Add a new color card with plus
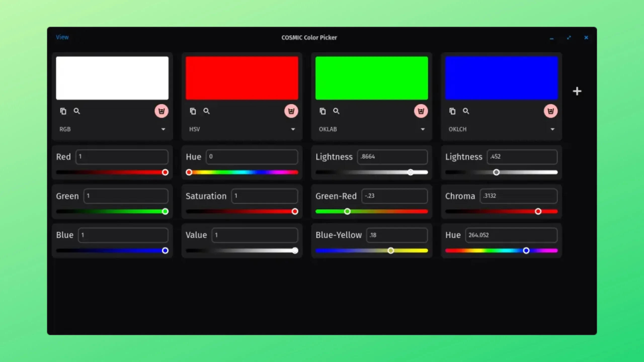 pyautogui.click(x=577, y=91)
